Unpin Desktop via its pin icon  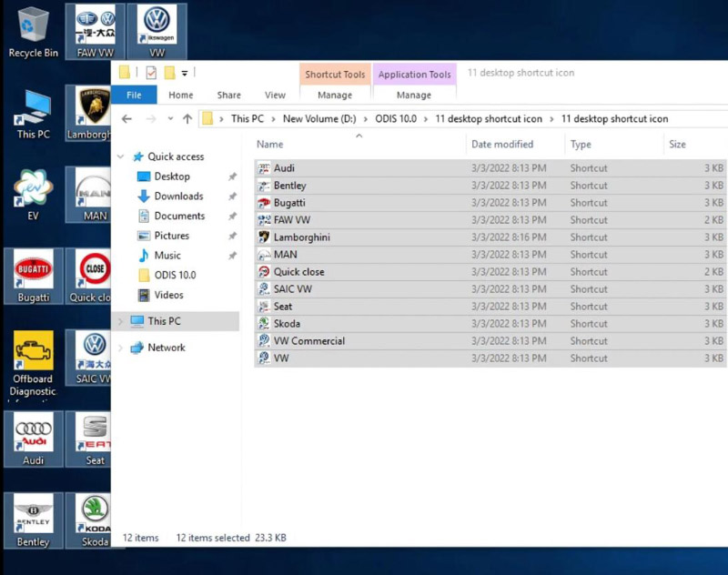[x=232, y=177]
